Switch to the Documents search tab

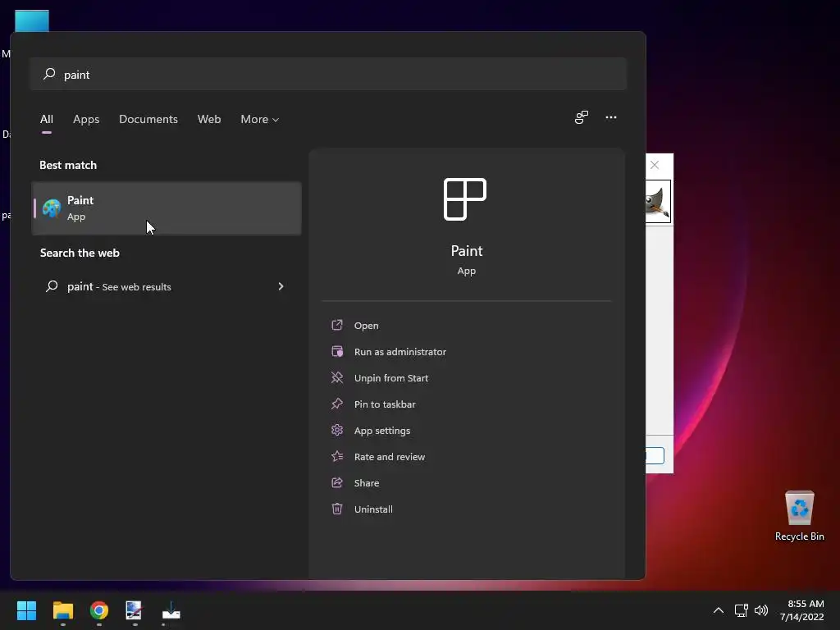148,119
